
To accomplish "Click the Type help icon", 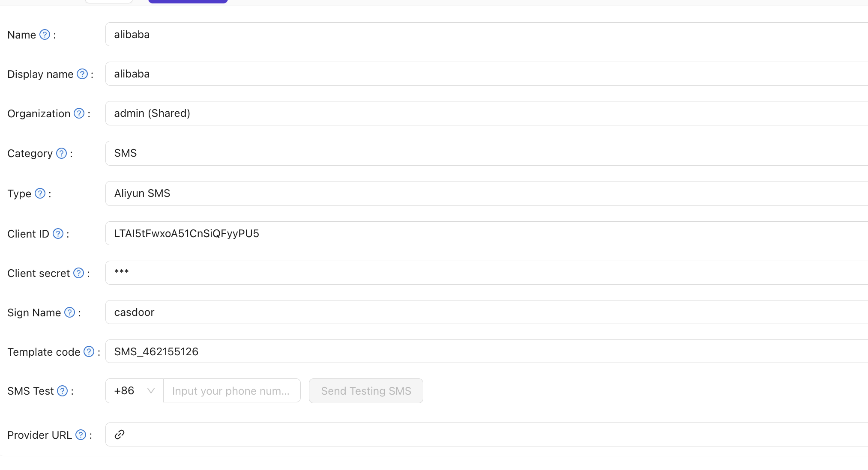I will coord(40,193).
